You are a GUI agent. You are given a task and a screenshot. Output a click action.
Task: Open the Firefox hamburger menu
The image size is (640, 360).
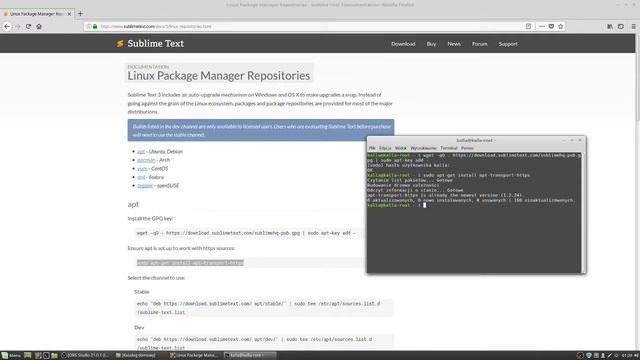tap(633, 26)
